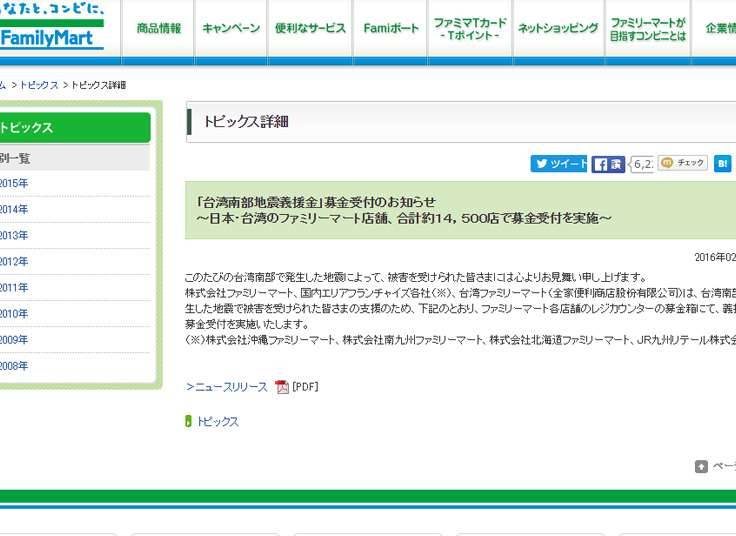Open the ファミマTカード Tポイント menu

point(470,29)
